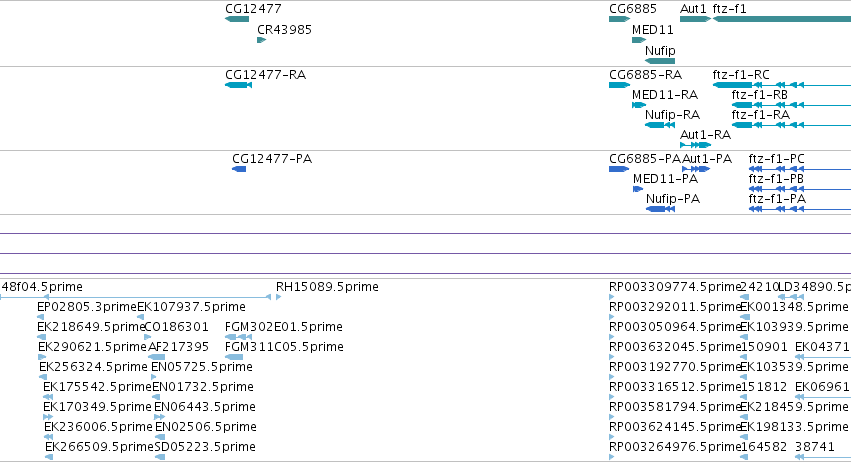This screenshot has width=851, height=462.
Task: Open the SD05223.5prime EST label
Action: [x=205, y=447]
